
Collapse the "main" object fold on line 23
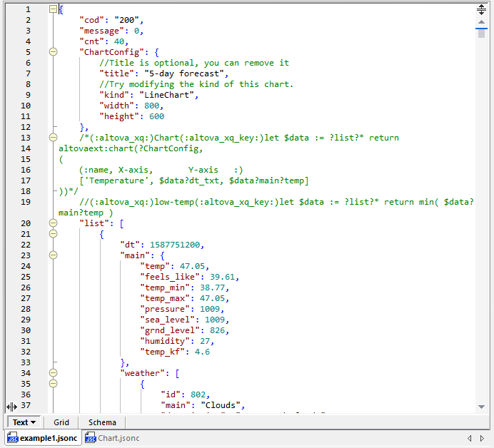tap(53, 255)
